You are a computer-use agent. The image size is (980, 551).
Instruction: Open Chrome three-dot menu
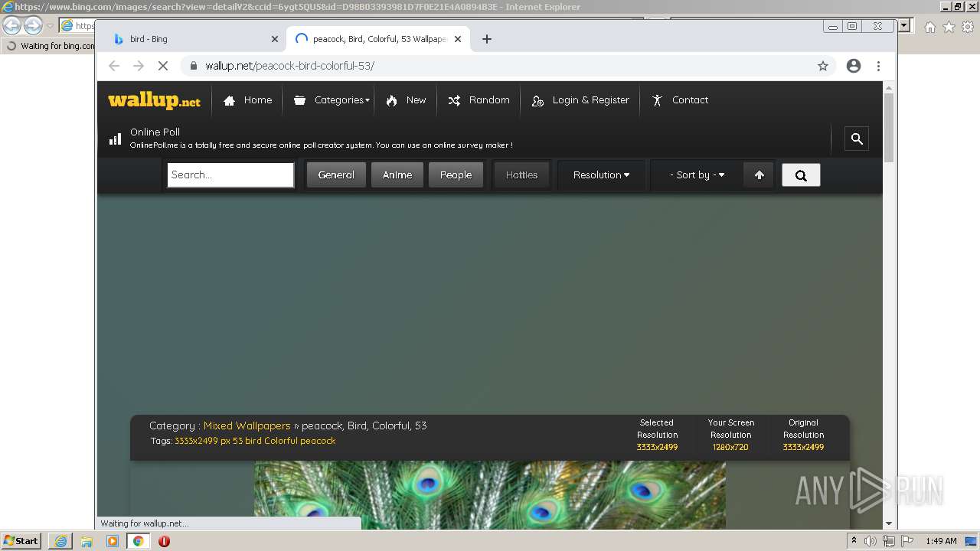(878, 66)
